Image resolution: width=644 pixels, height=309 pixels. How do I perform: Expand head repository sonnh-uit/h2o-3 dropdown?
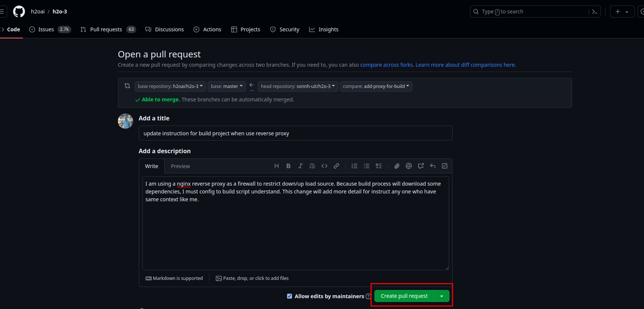point(298,86)
